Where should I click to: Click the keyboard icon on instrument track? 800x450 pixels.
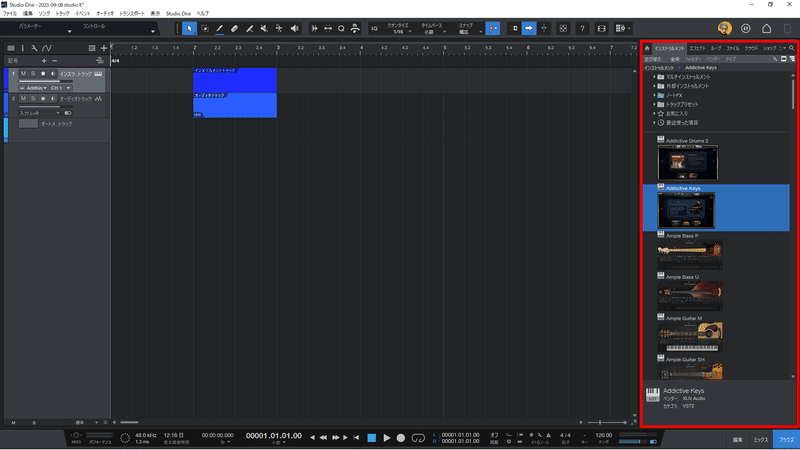coord(98,74)
